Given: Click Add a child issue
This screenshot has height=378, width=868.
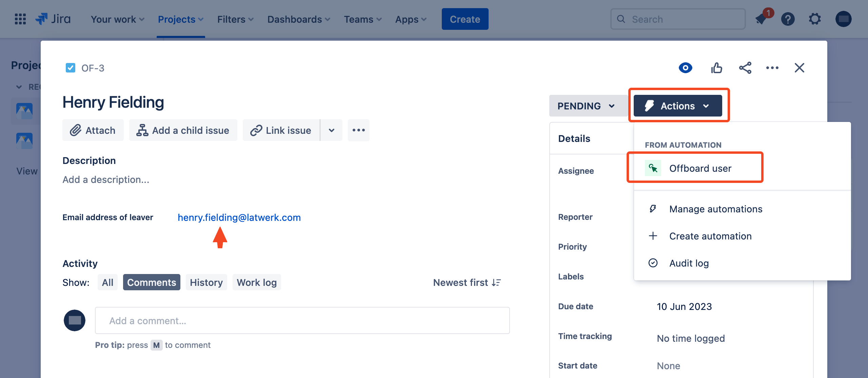Looking at the screenshot, I should (183, 130).
